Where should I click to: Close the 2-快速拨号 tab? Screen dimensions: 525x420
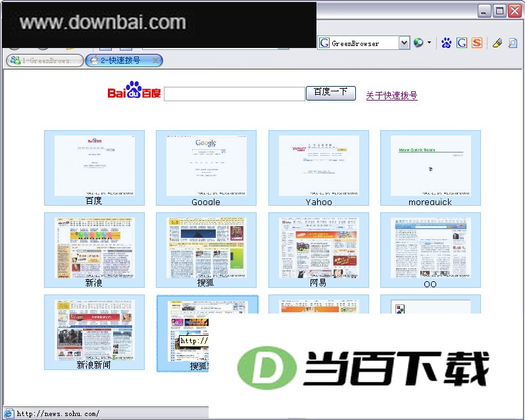pos(155,60)
